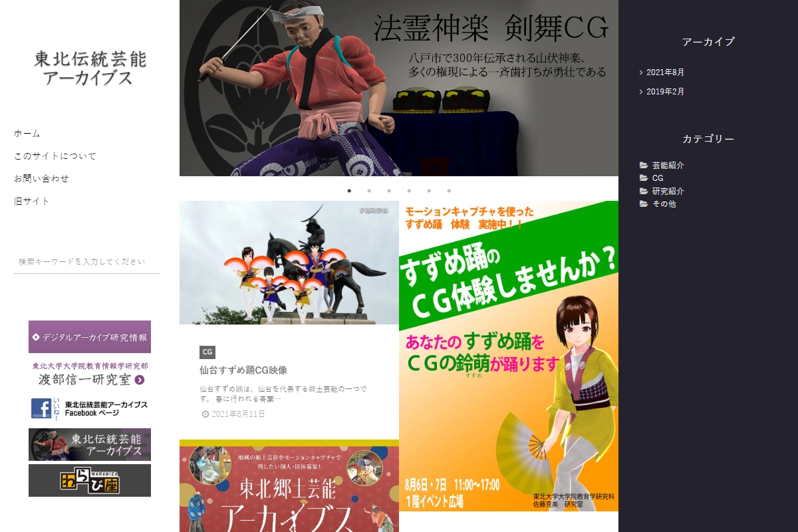Image resolution: width=798 pixels, height=532 pixels.
Task: Open the すずめ踊のCG体験 poster image
Action: pyautogui.click(x=509, y=356)
